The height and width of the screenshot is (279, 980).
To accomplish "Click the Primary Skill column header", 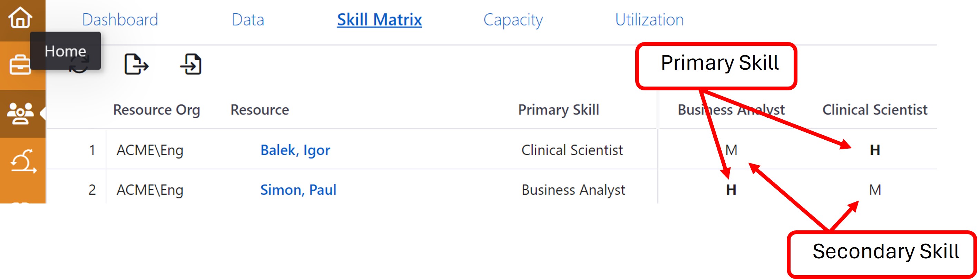I will (558, 110).
